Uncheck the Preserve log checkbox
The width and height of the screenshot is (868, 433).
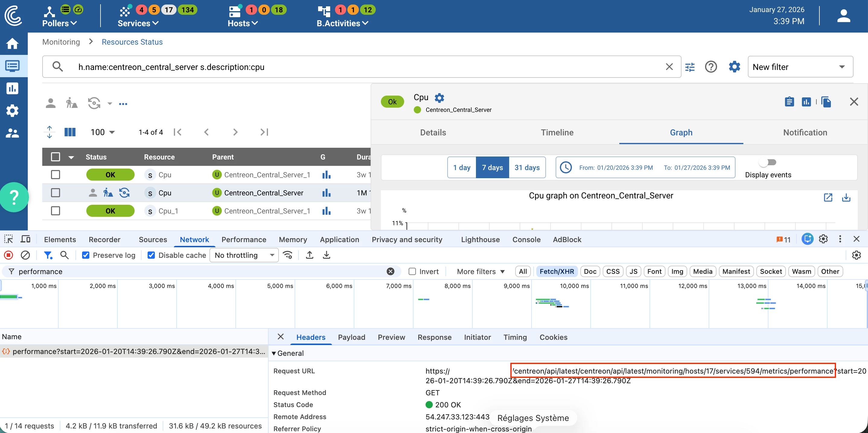point(86,255)
